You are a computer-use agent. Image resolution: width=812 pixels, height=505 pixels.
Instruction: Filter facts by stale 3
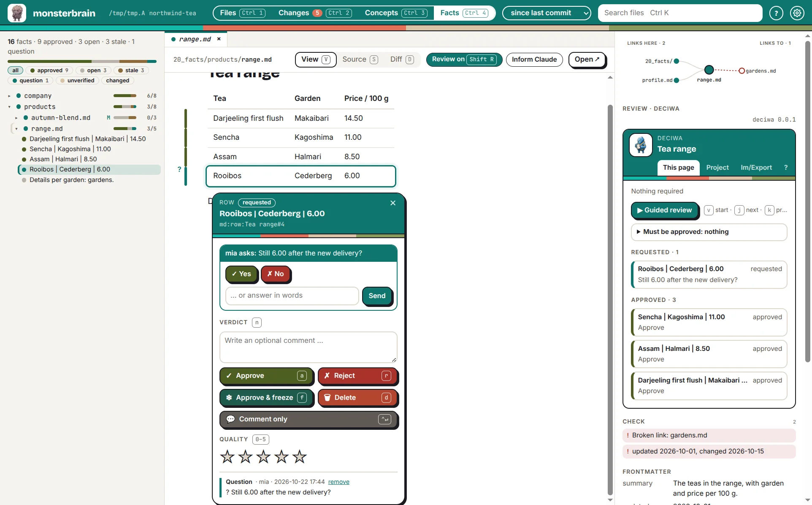(131, 70)
